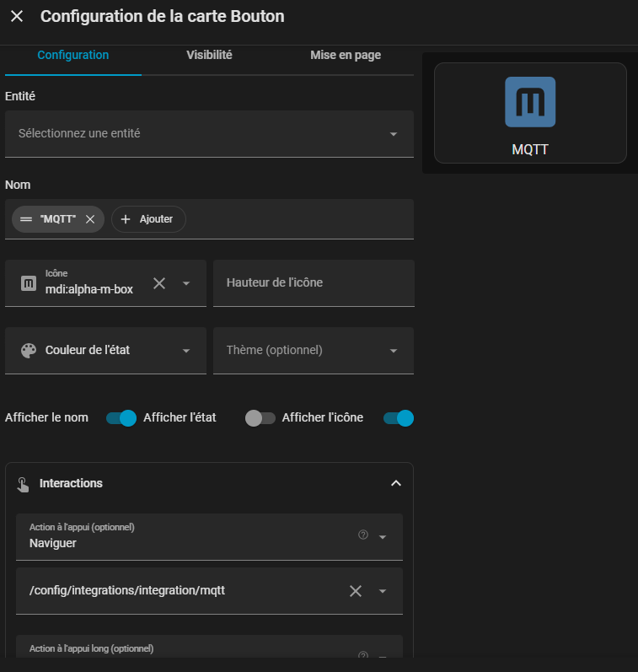Open the Entité selection dropdown

click(209, 134)
